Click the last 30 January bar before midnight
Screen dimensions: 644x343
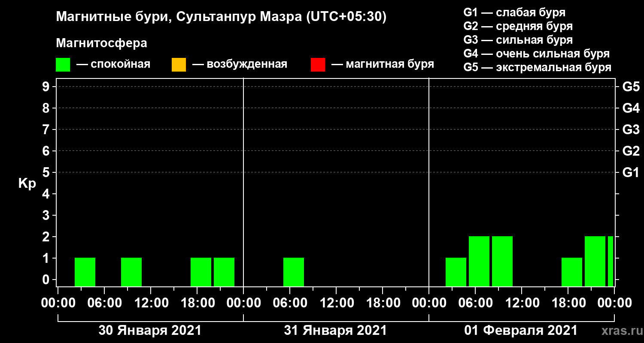click(x=224, y=272)
